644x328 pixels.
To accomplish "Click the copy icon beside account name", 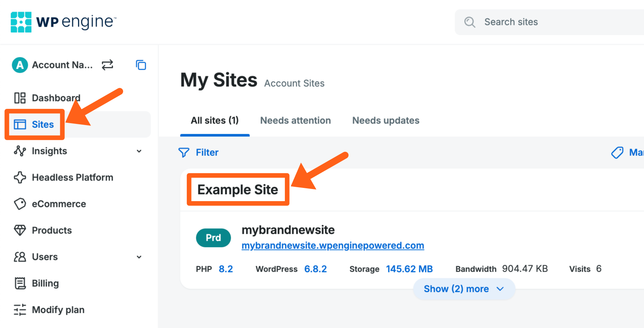I will click(x=141, y=65).
